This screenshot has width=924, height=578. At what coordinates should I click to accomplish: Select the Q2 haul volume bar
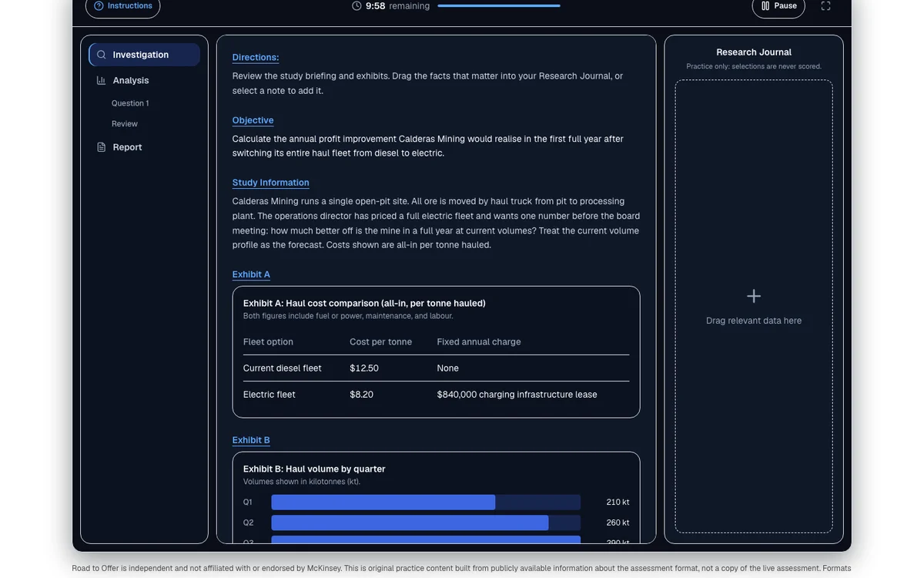(426, 523)
